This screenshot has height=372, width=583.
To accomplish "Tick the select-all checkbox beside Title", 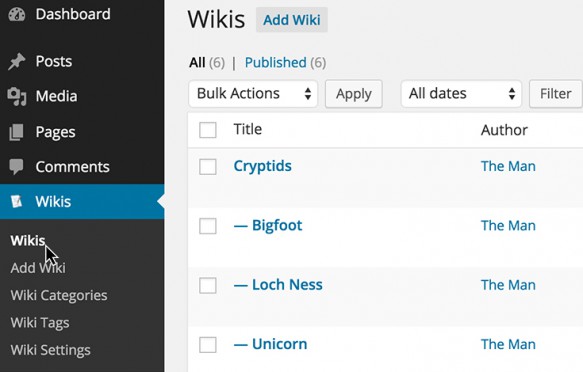I will pos(207,130).
